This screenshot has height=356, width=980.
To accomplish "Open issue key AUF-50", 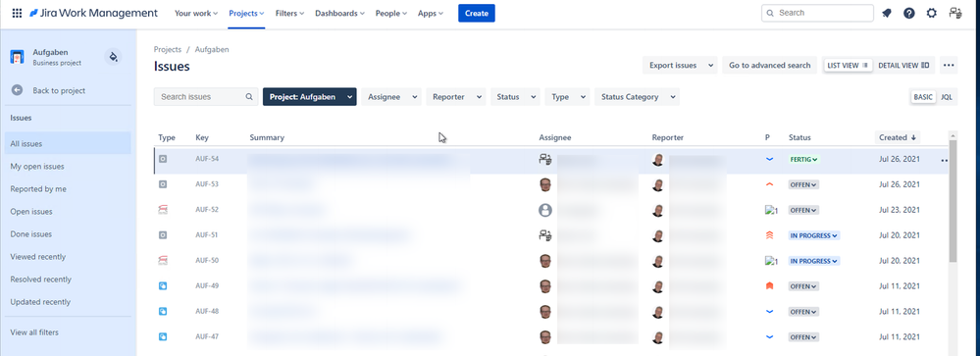I will [207, 261].
